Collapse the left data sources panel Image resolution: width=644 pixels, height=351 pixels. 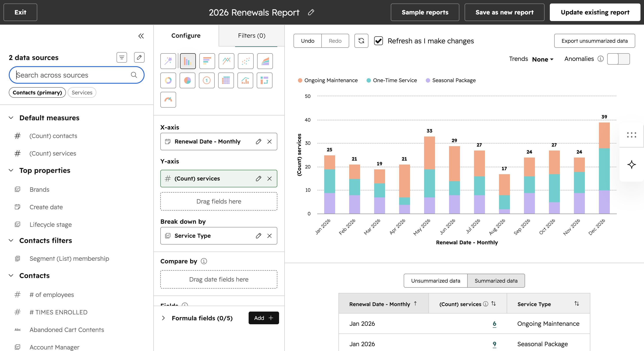pos(141,36)
